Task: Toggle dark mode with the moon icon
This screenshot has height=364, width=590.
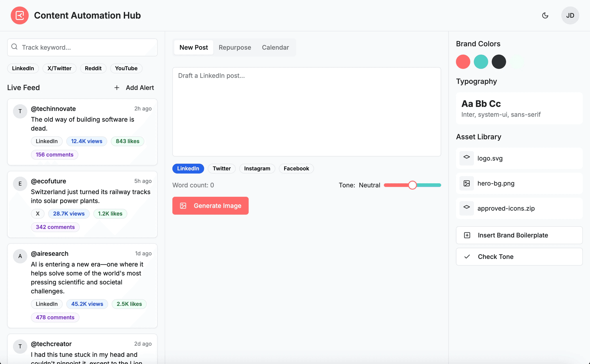Action: click(545, 16)
